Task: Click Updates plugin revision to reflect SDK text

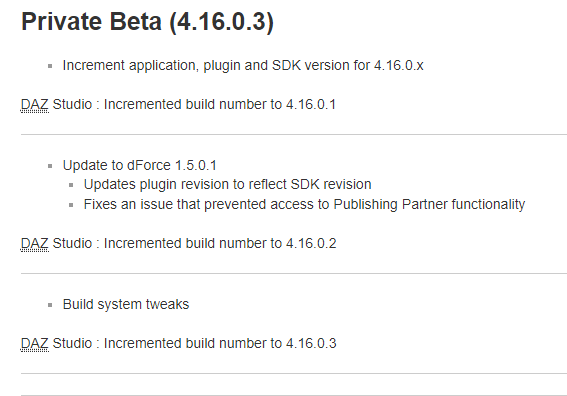Action: (x=227, y=184)
